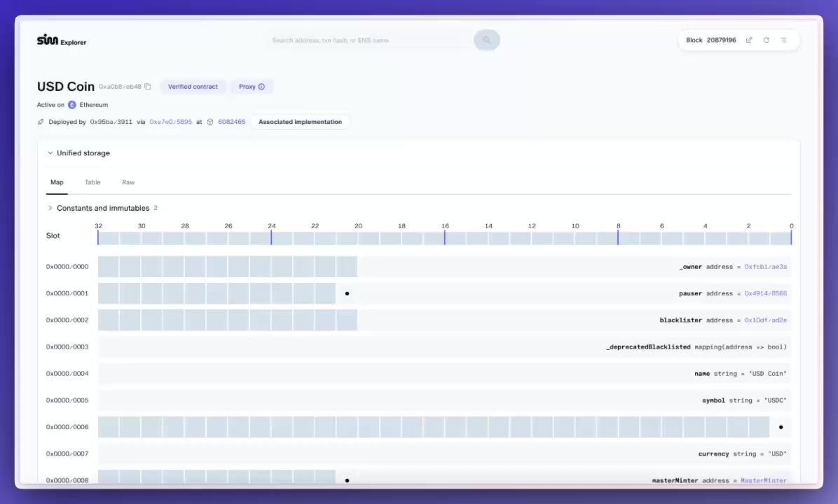
Task: Click the contract address 0xa0b8/eb48 text
Action: tap(121, 87)
